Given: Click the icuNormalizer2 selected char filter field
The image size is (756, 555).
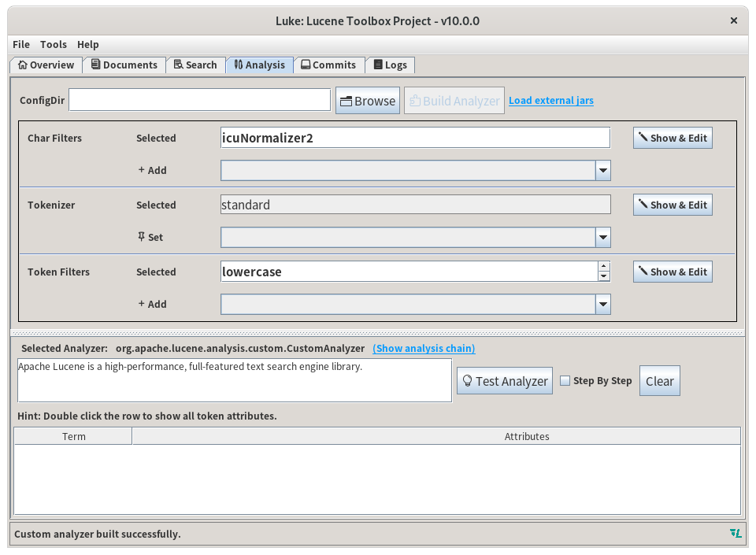Looking at the screenshot, I should tap(415, 138).
